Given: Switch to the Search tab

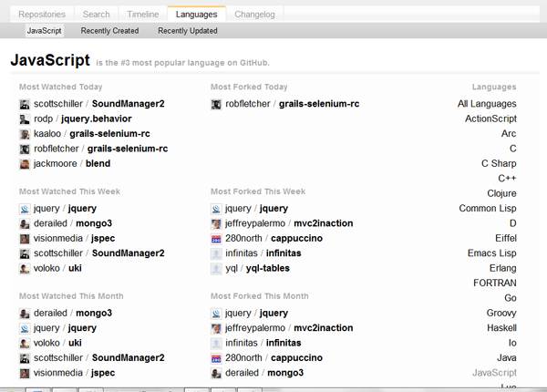Looking at the screenshot, I should point(97,15).
